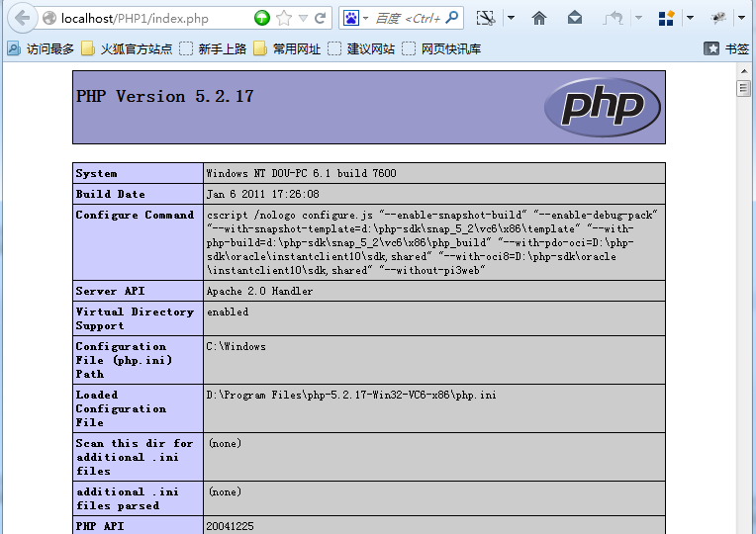Click the Baidu paw search engine icon
Screen dimensions: 756x534
[x=351, y=19]
